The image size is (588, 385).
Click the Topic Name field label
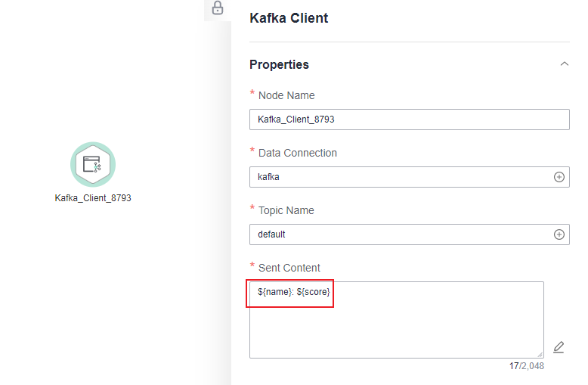[x=286, y=210]
